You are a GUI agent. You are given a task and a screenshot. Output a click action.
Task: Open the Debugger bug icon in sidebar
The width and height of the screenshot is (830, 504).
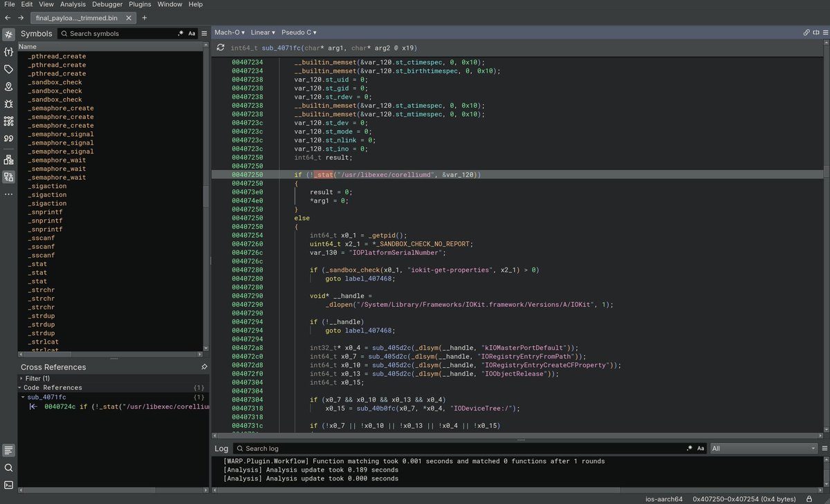pyautogui.click(x=8, y=104)
